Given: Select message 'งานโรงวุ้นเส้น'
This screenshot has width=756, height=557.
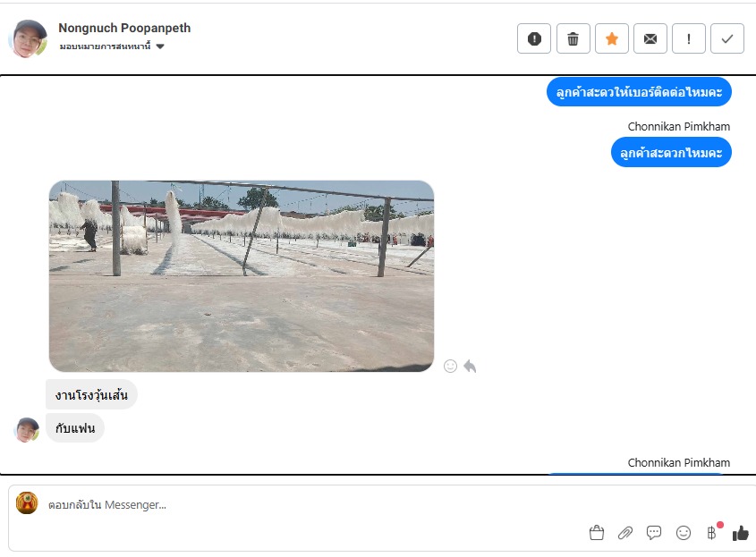Looking at the screenshot, I should [x=91, y=395].
